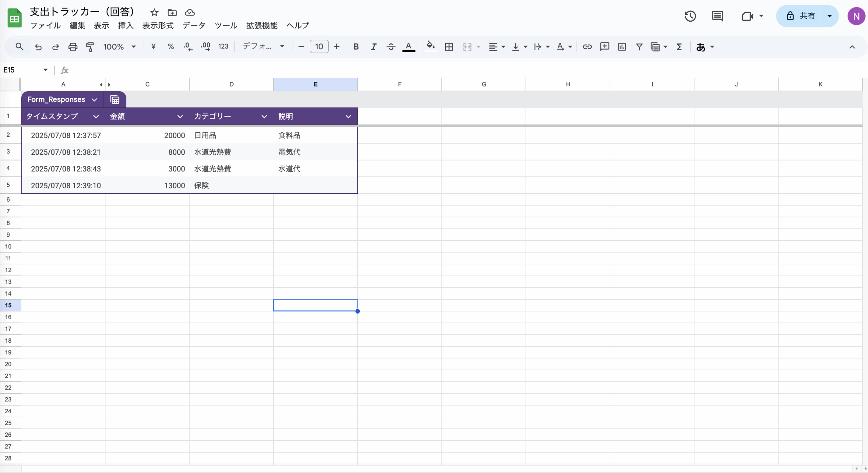Viewport: 868px width, 473px height.
Task: Click the print icon
Action: (x=73, y=47)
